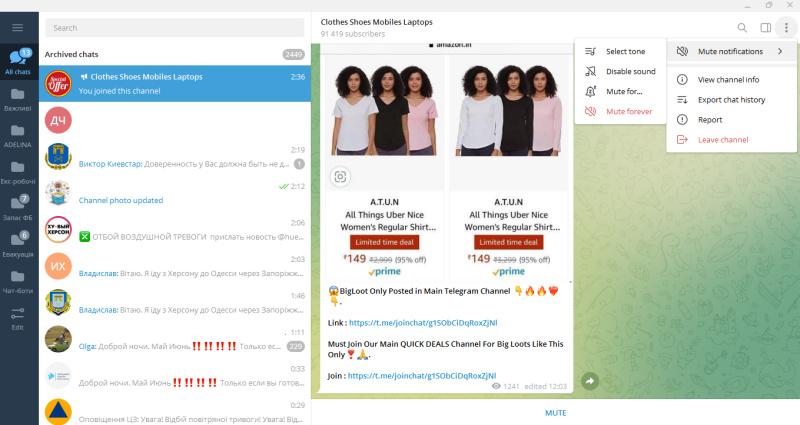This screenshot has height=425, width=800.
Task: Open the Доброй ночи. Май Июнь chat at 0:33
Action: click(x=174, y=376)
